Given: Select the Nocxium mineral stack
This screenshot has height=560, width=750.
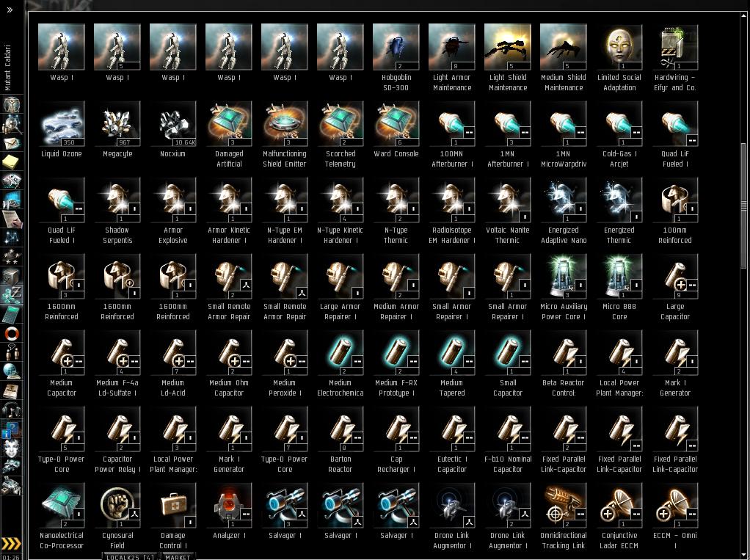Looking at the screenshot, I should [172, 130].
